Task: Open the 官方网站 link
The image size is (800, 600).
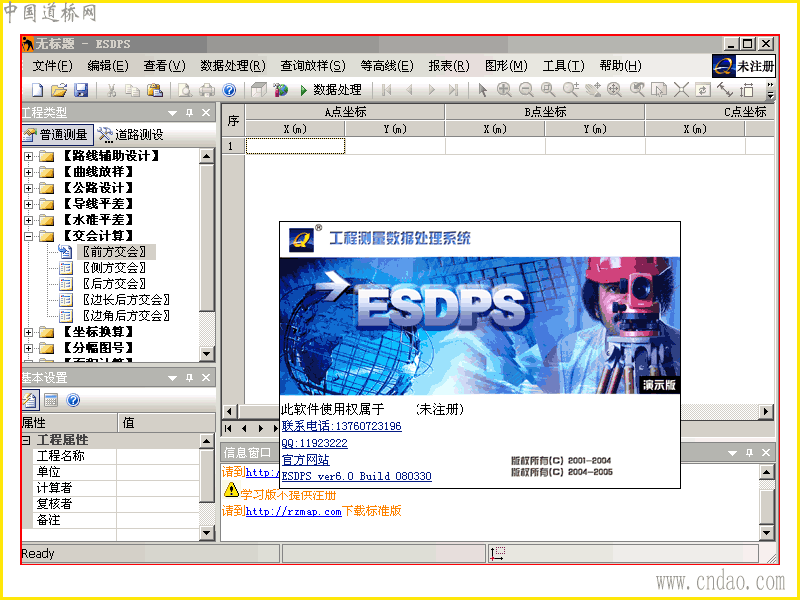Action: click(306, 460)
